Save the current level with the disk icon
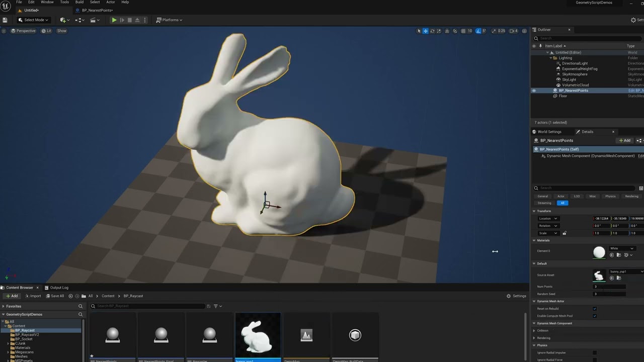Screen dimensions: 644x362 (5, 20)
